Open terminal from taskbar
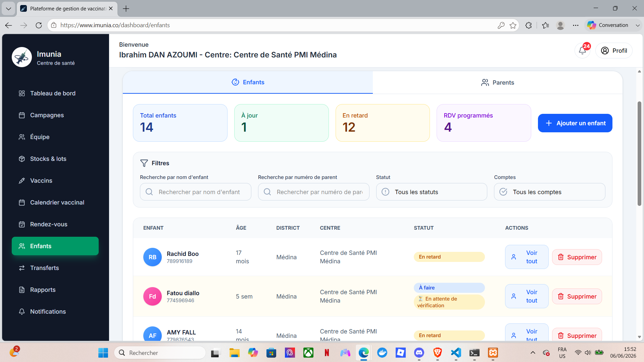The image size is (644, 362). [x=474, y=353]
